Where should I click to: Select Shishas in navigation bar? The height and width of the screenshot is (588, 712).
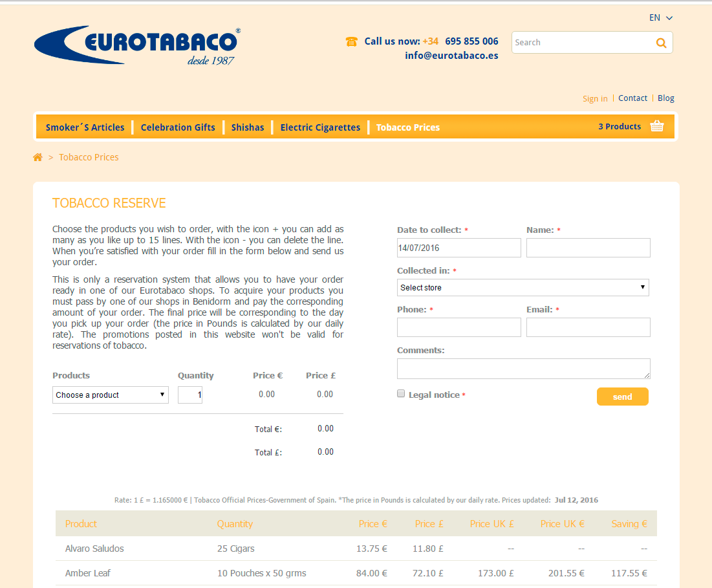coord(248,127)
